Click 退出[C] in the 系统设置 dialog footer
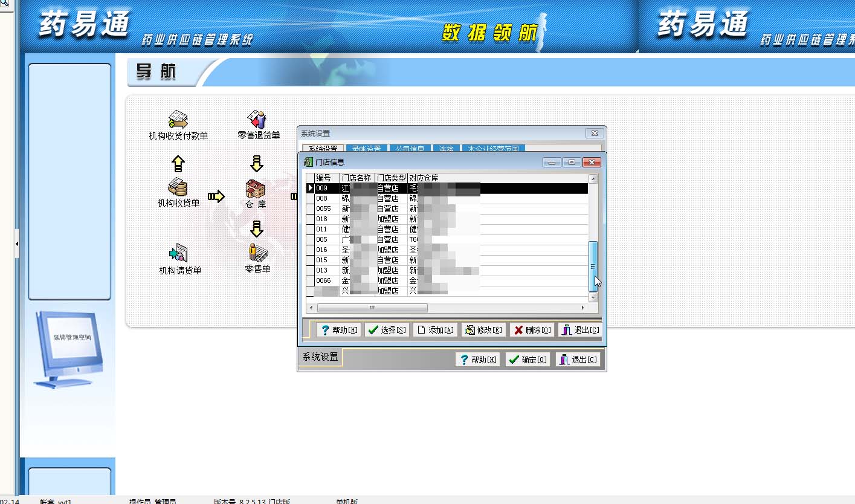 click(x=578, y=360)
